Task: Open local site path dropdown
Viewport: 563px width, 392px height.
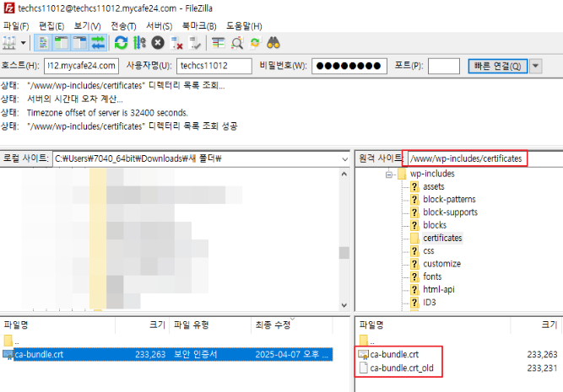Action: click(x=344, y=158)
